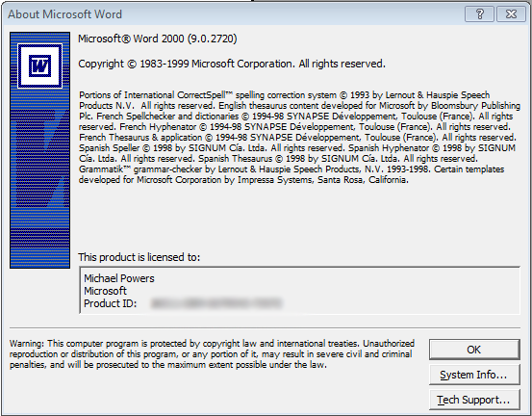Click the 'Portions of International CorrectSpell' credits line
Screen dimensions: 532x416
pos(285,94)
